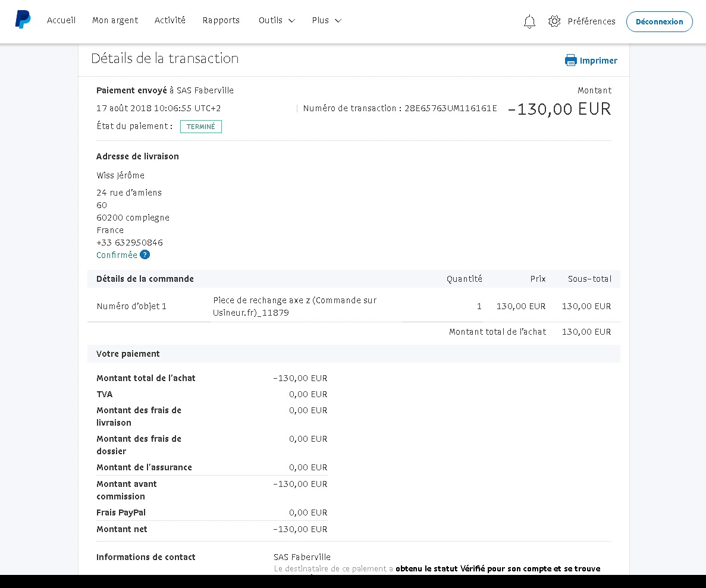Image resolution: width=706 pixels, height=588 pixels.
Task: Select the date 17 août 2018 10:06:55 UTC+2
Action: click(x=158, y=108)
